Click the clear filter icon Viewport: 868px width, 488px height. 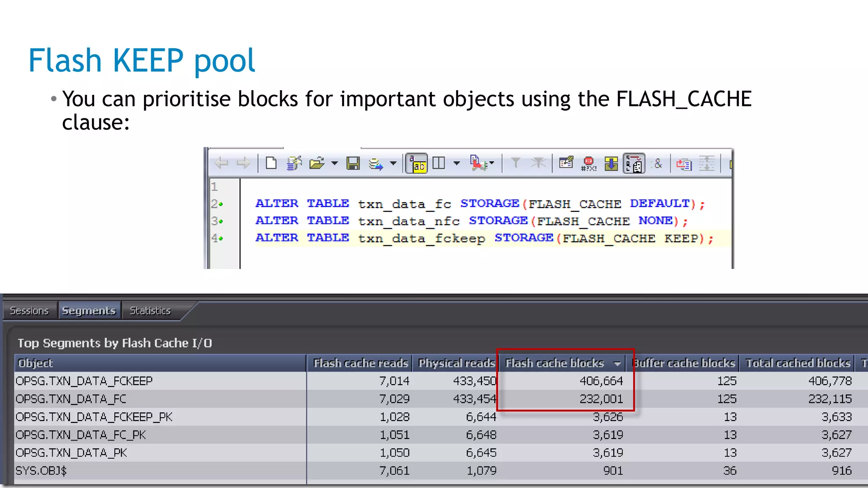[538, 163]
